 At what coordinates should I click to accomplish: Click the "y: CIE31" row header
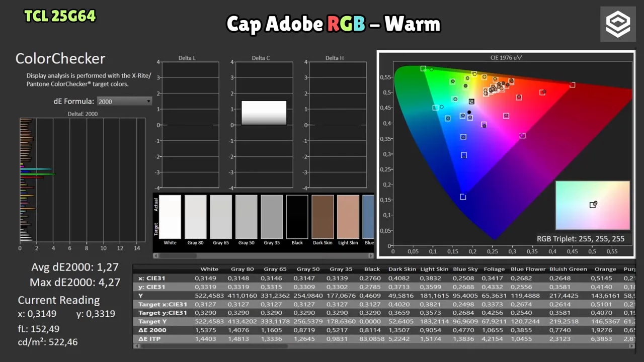click(x=152, y=287)
